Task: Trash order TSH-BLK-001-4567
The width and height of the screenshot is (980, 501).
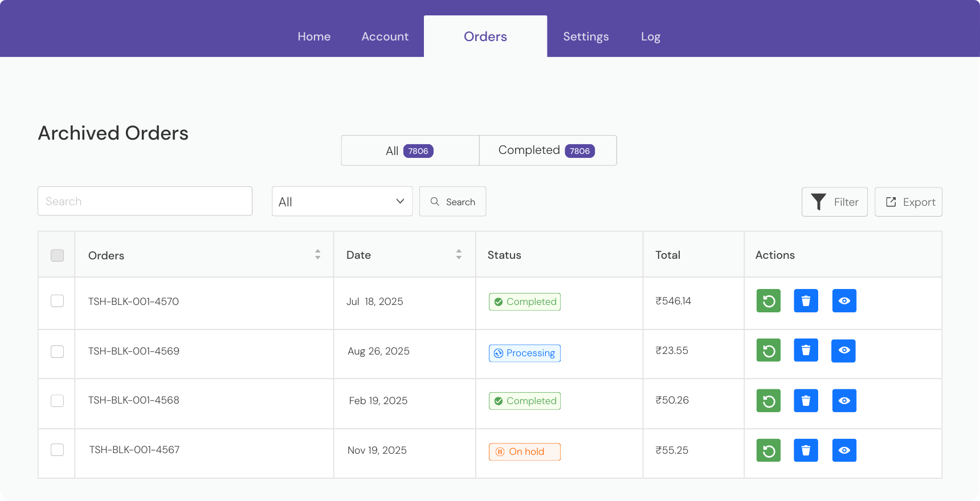Action: 806,450
